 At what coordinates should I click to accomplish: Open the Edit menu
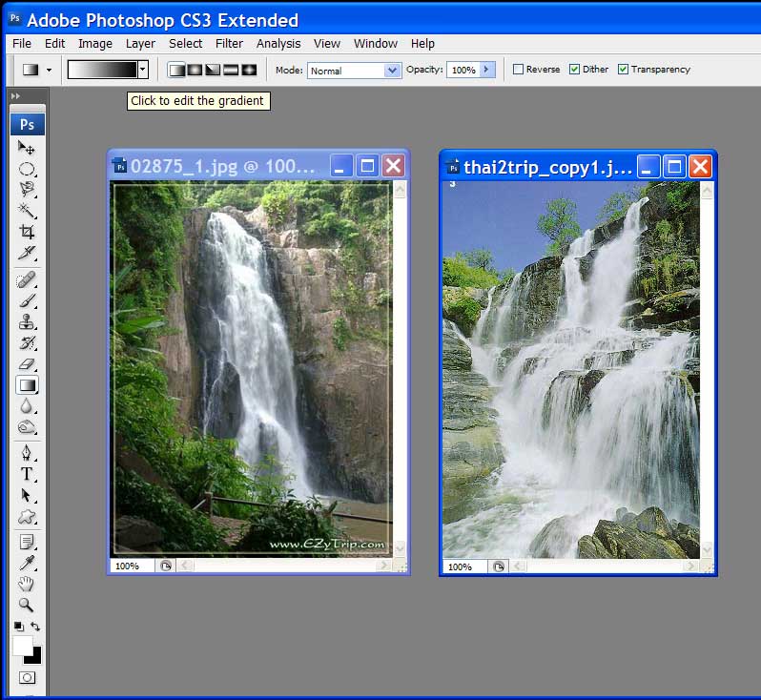coord(55,44)
